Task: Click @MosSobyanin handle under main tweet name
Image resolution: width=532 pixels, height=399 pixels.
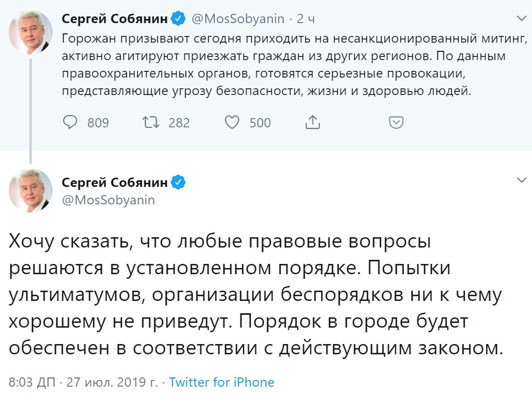Action: tap(108, 200)
